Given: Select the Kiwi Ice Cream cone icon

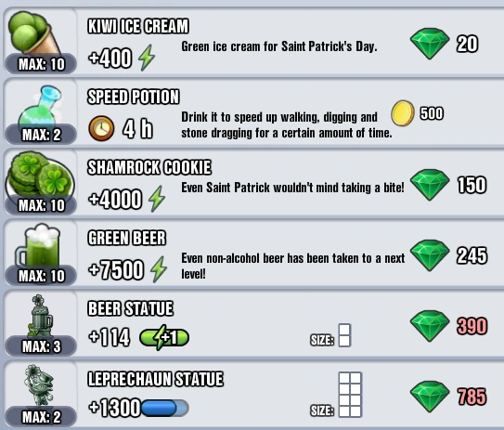Looking at the screenshot, I should 34,33.
